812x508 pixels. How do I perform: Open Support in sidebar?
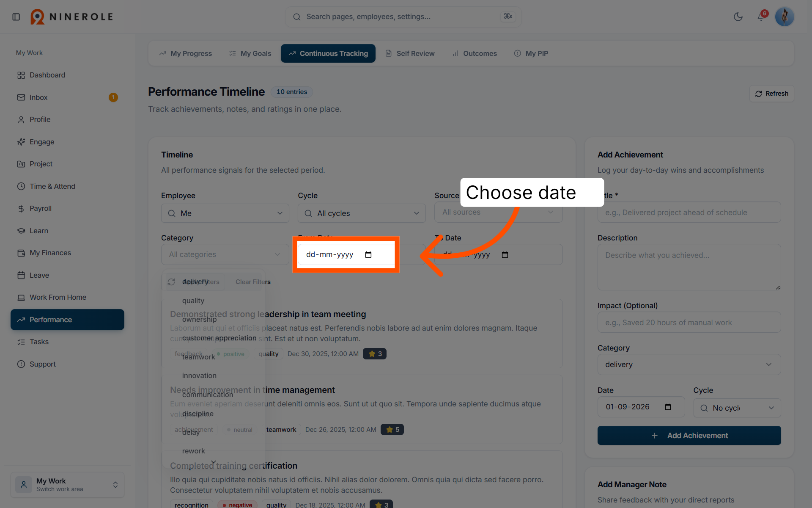tap(68, 364)
